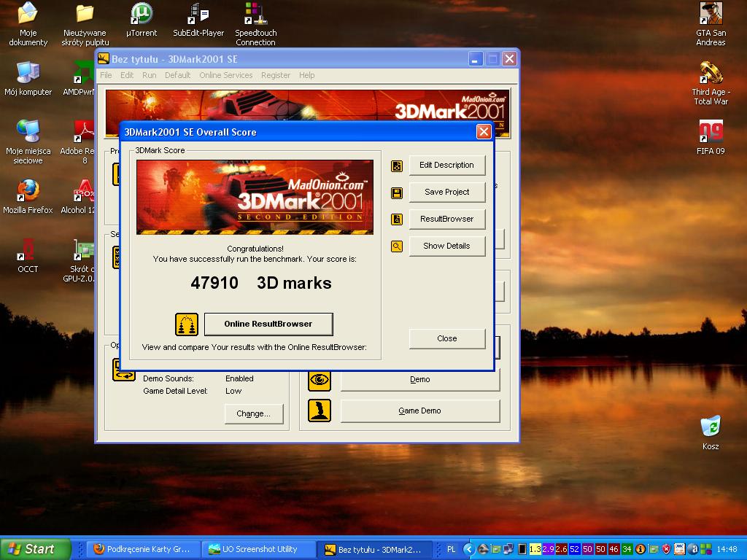Switch to Podkręcenie Karty Gr... taskbar item
This screenshot has width=747, height=560.
[143, 549]
